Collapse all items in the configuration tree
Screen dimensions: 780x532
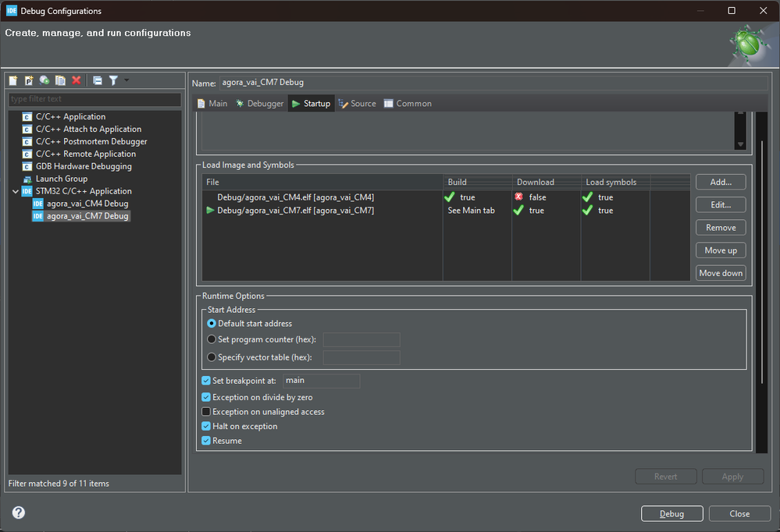[x=98, y=80]
